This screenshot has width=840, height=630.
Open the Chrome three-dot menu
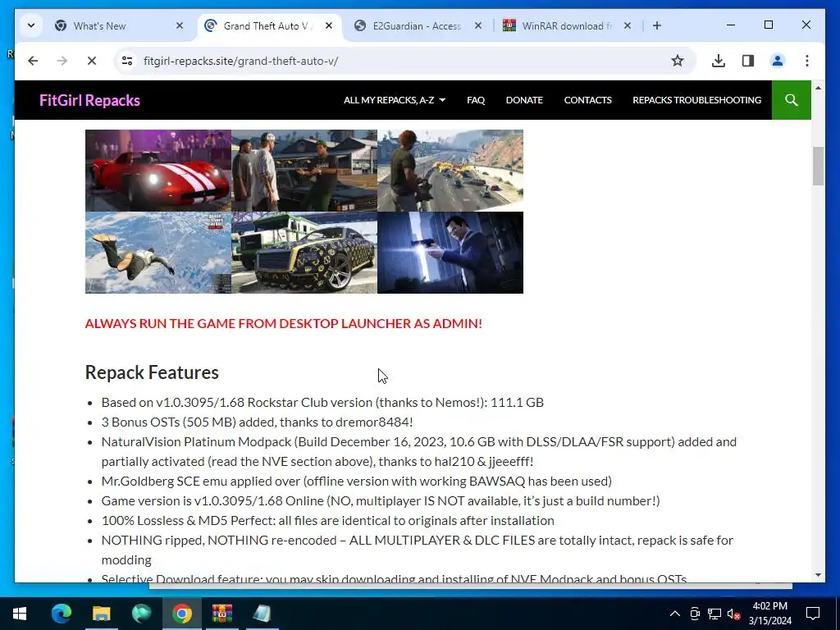(x=807, y=61)
